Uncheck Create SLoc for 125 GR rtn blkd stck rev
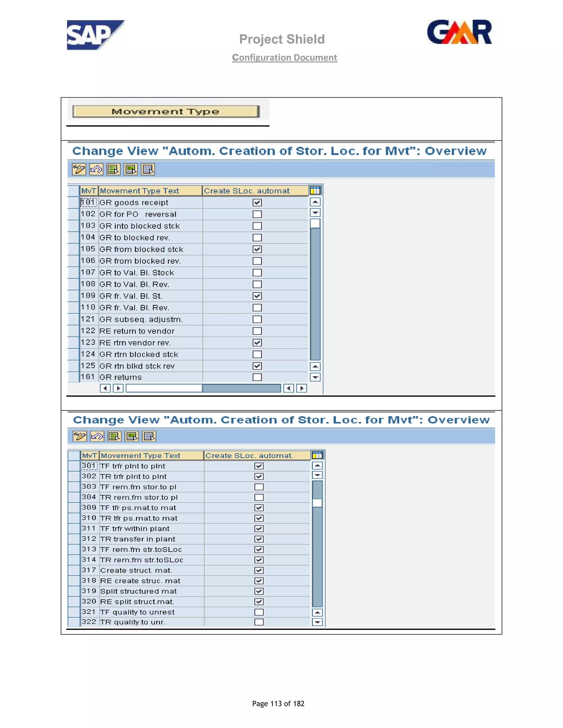This screenshot has height=728, width=563. (257, 366)
